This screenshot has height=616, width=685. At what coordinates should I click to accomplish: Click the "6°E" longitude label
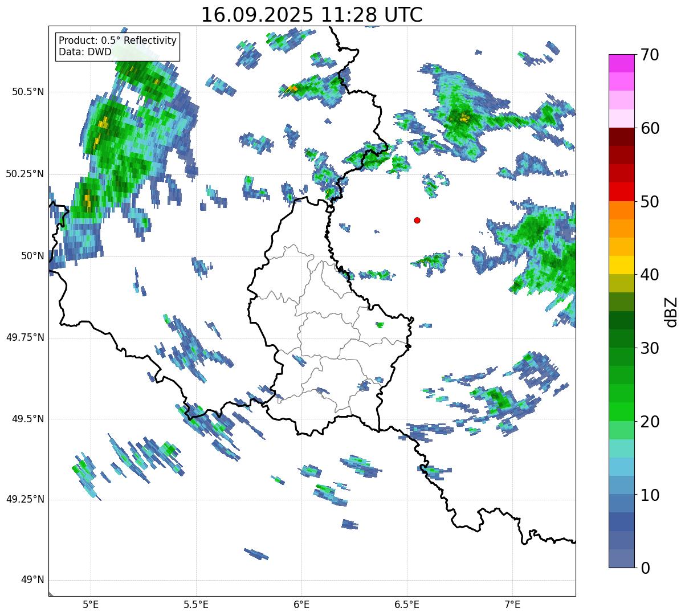tap(301, 605)
